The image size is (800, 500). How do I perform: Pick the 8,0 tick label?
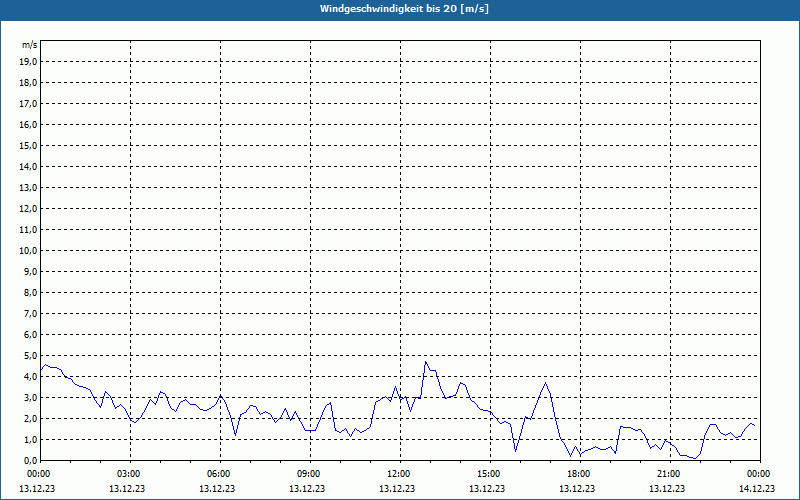[30, 292]
